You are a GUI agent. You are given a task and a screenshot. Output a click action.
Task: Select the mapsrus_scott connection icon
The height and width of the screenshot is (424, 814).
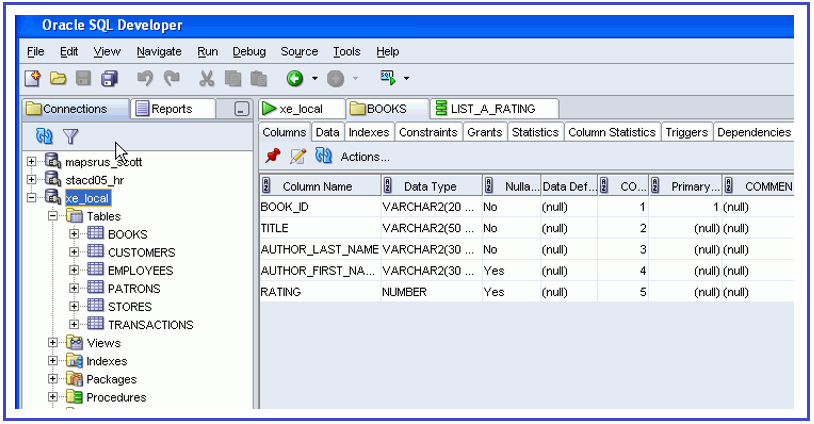pos(52,161)
